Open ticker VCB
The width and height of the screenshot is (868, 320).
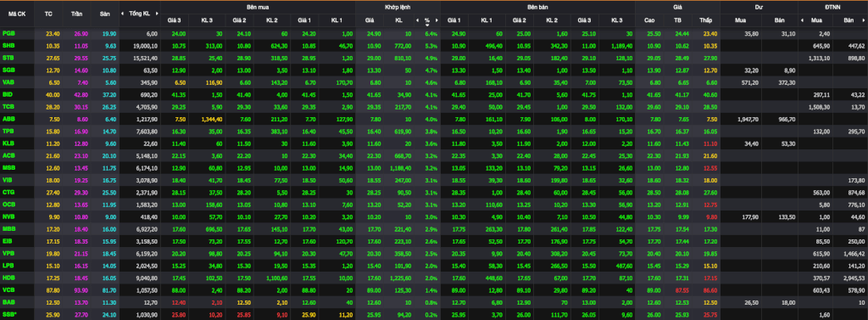8,289
